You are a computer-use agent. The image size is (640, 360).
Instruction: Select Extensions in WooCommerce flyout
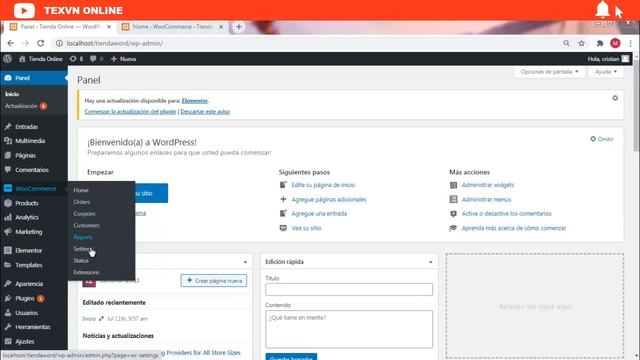point(86,272)
